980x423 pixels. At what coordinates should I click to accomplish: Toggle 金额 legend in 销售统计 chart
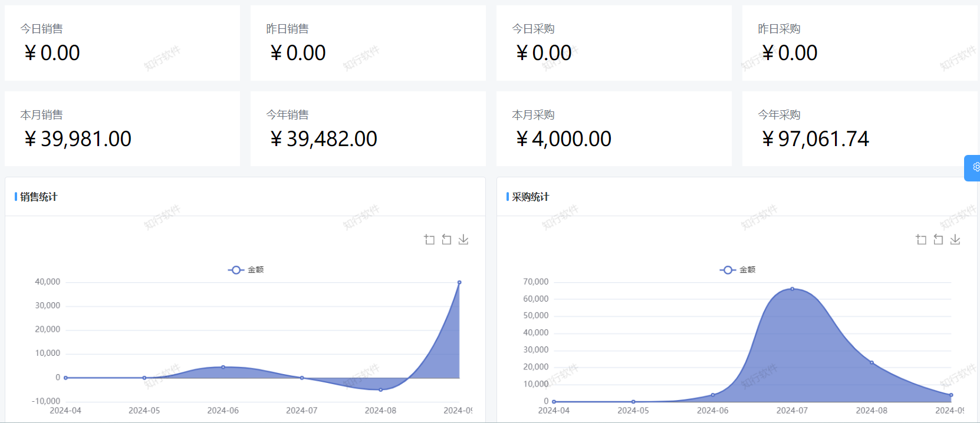246,270
